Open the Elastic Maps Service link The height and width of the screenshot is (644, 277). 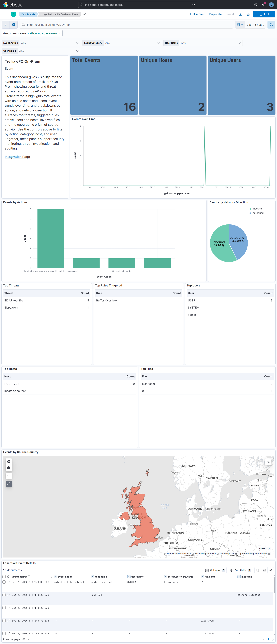click(207, 553)
